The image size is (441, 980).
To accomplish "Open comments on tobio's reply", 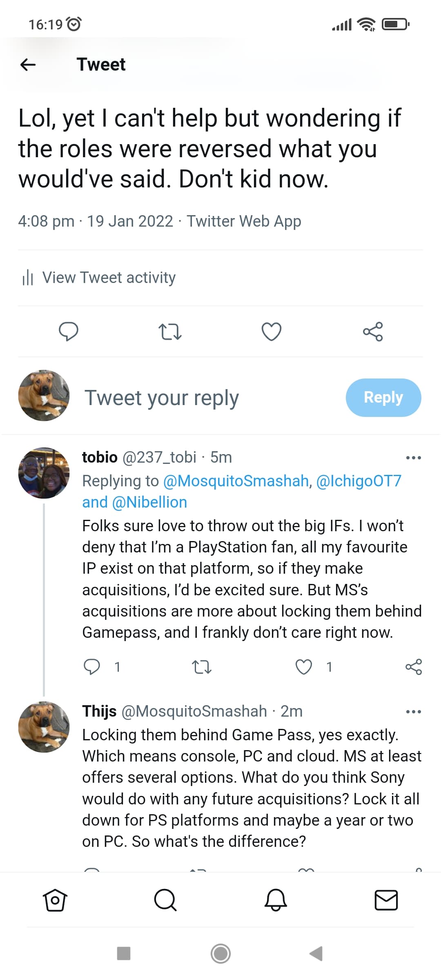I will tap(92, 667).
